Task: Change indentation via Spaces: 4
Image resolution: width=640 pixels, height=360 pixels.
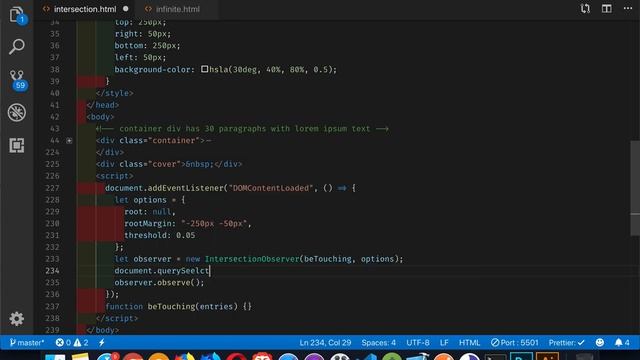Action: point(378,342)
